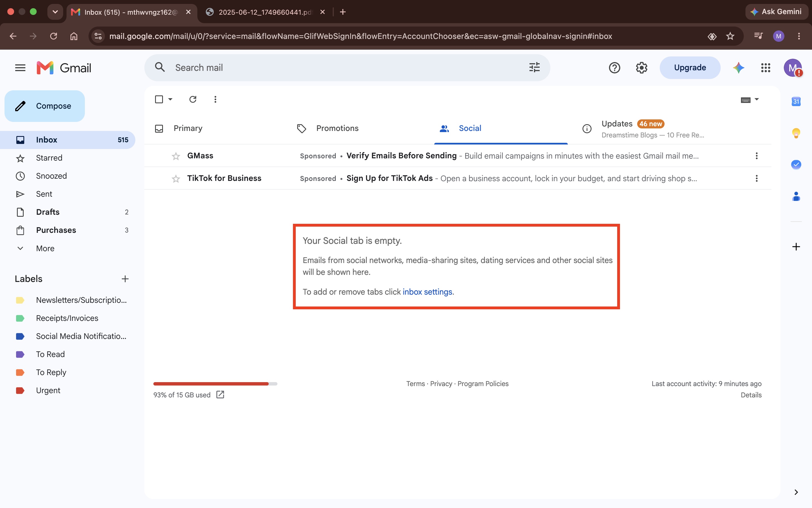Click Ask Gemini in the browser

(x=776, y=12)
